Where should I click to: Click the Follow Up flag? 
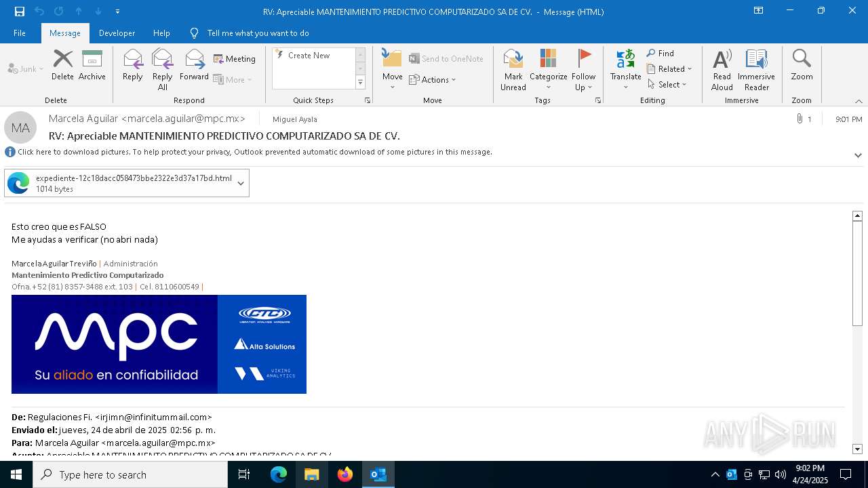click(584, 70)
